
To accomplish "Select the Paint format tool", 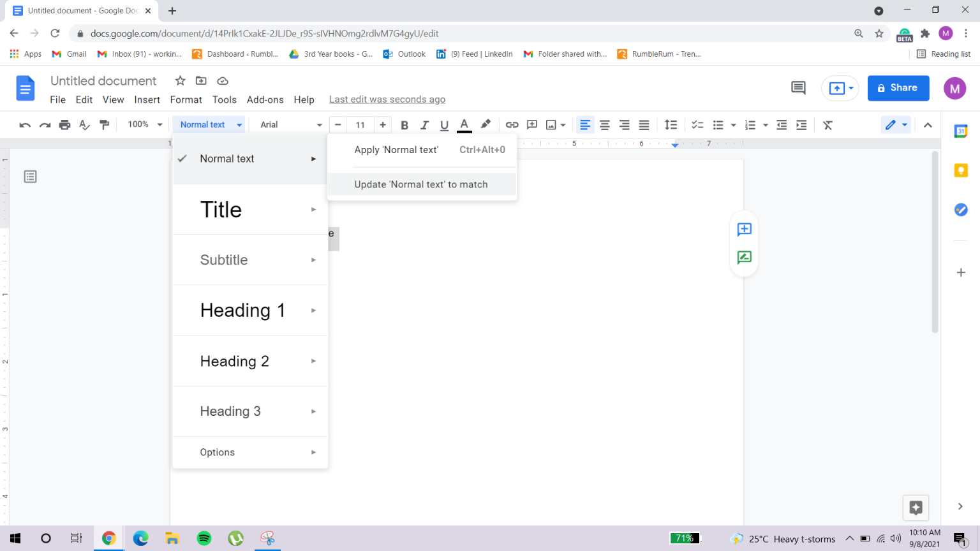I will [105, 124].
